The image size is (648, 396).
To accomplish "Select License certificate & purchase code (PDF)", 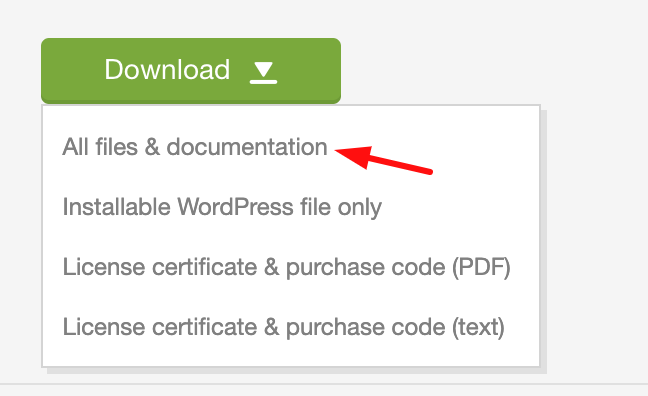I will (287, 267).
